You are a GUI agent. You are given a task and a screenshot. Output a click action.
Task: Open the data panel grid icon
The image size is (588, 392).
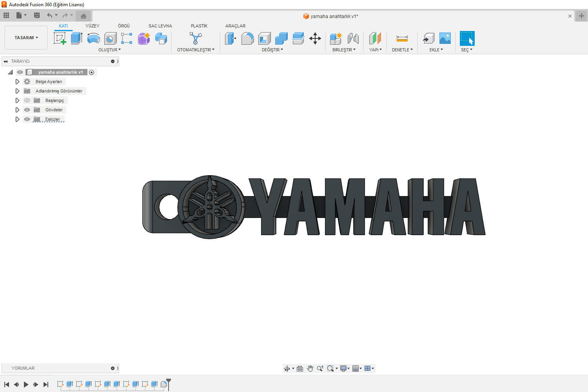point(6,15)
